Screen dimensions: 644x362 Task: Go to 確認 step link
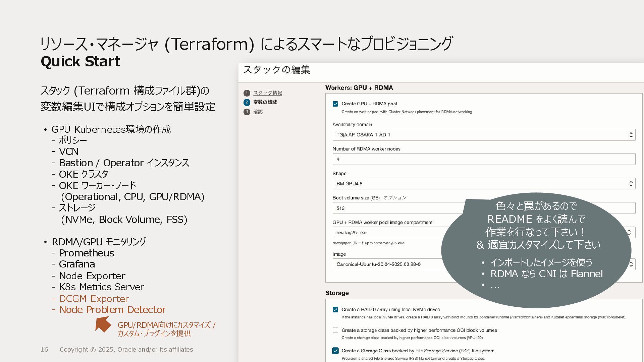258,112
